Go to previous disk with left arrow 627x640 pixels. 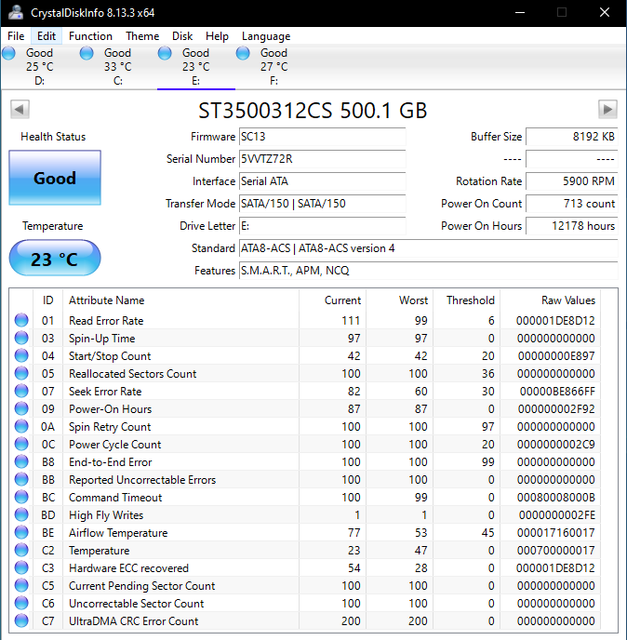(20, 109)
